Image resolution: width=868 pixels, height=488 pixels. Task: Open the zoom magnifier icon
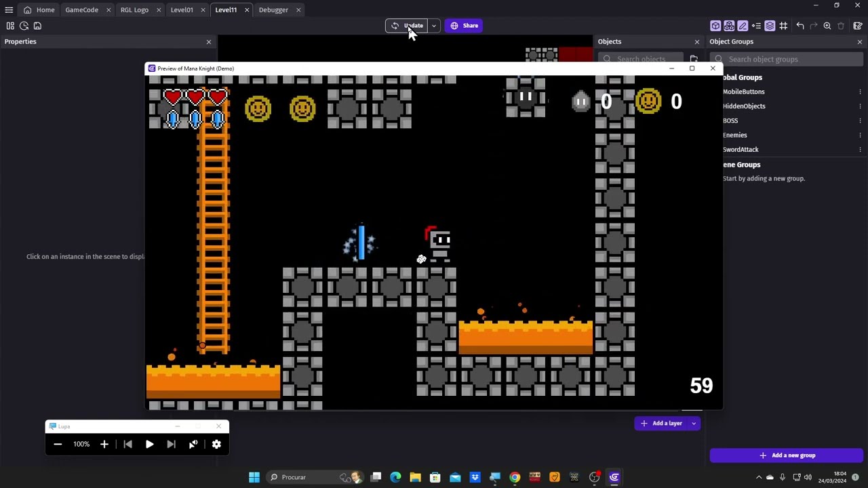[x=827, y=26]
